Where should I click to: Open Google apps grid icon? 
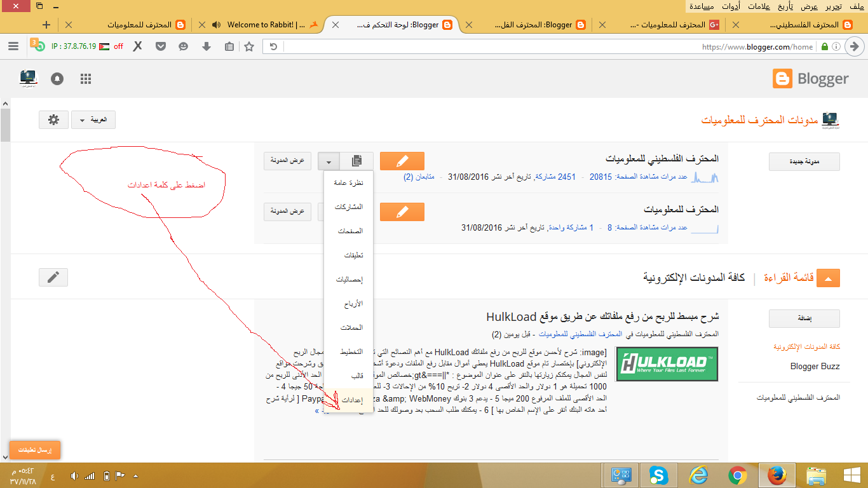pyautogui.click(x=86, y=79)
